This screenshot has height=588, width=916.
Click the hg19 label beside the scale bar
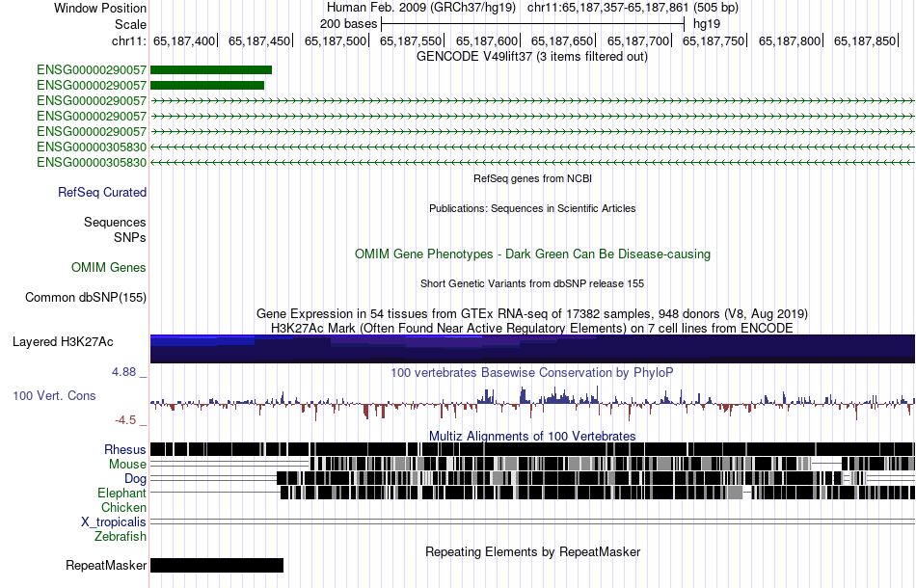pyautogui.click(x=707, y=24)
